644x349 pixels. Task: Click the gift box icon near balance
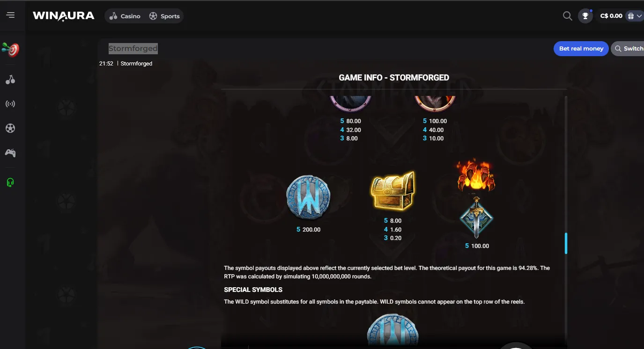pos(631,16)
